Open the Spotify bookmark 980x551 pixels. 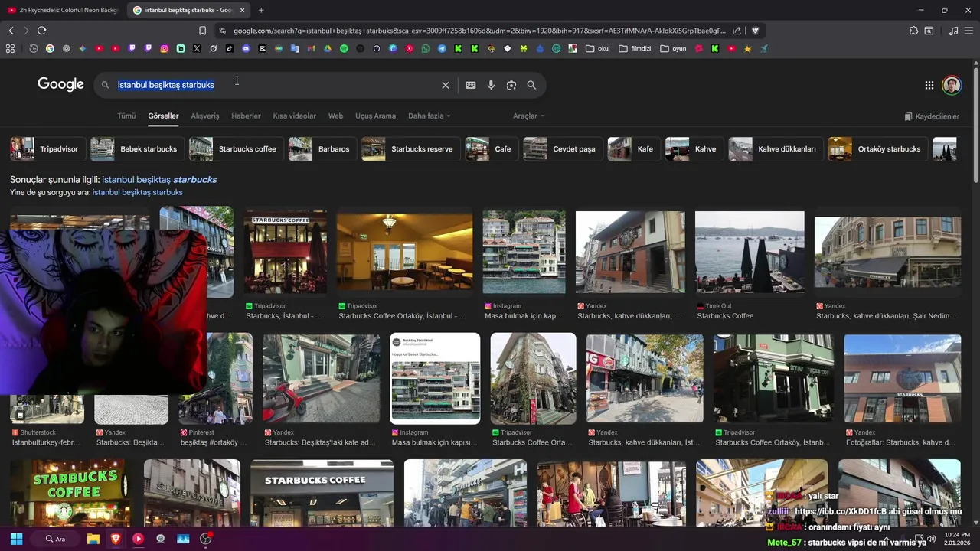coord(344,48)
